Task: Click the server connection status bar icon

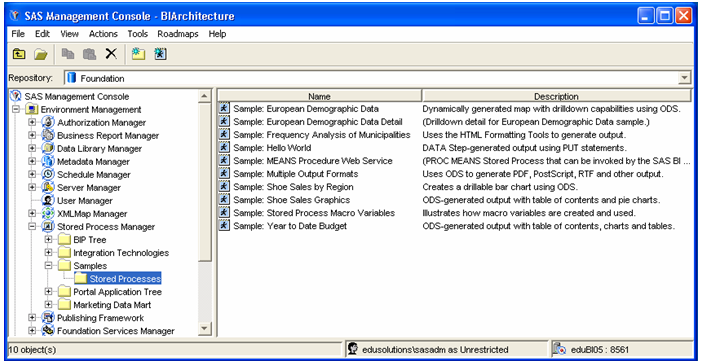Action: pyautogui.click(x=559, y=349)
